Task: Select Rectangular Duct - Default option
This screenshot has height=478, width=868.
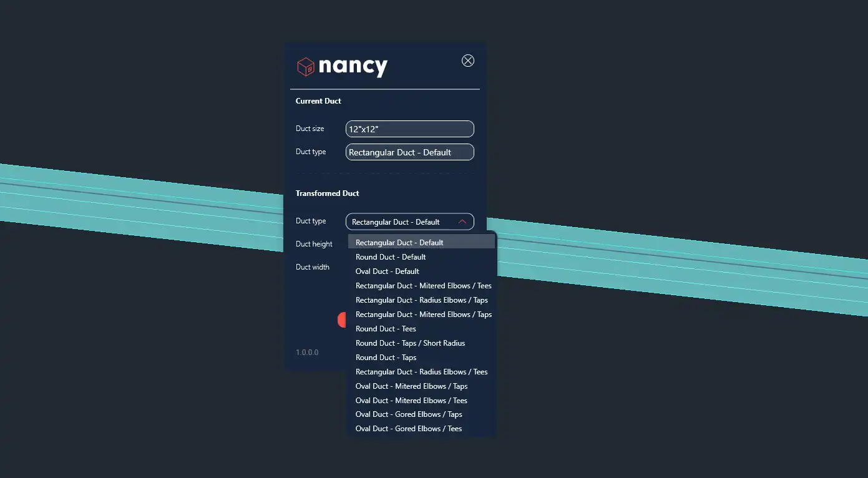Action: (399, 243)
